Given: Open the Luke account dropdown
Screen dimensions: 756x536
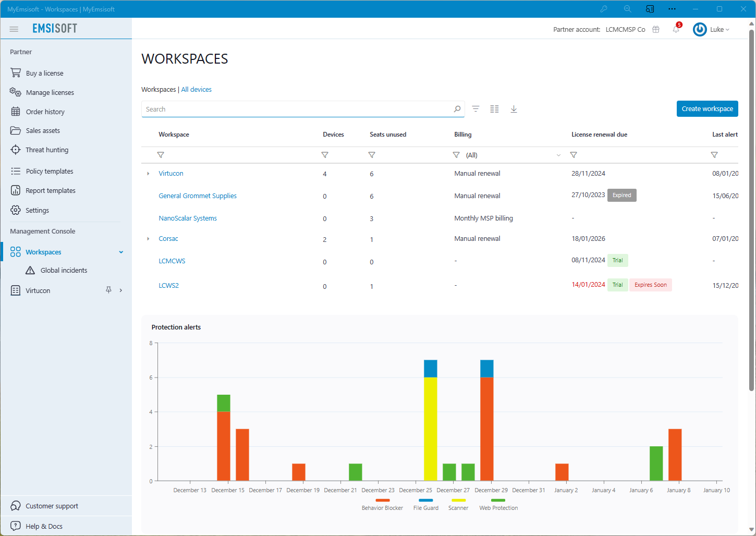Looking at the screenshot, I should tap(718, 29).
